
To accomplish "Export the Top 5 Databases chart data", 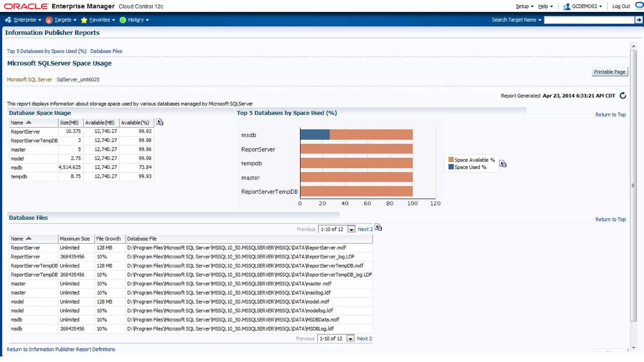I will click(503, 164).
